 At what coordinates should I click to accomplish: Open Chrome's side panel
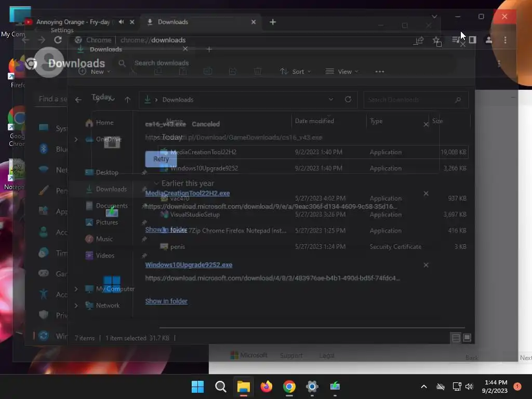pos(472,40)
